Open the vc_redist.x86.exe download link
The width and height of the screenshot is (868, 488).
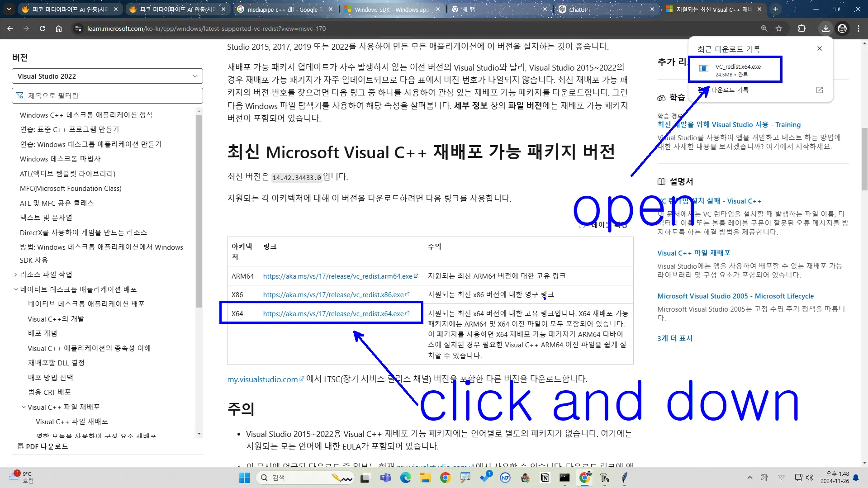tap(336, 294)
